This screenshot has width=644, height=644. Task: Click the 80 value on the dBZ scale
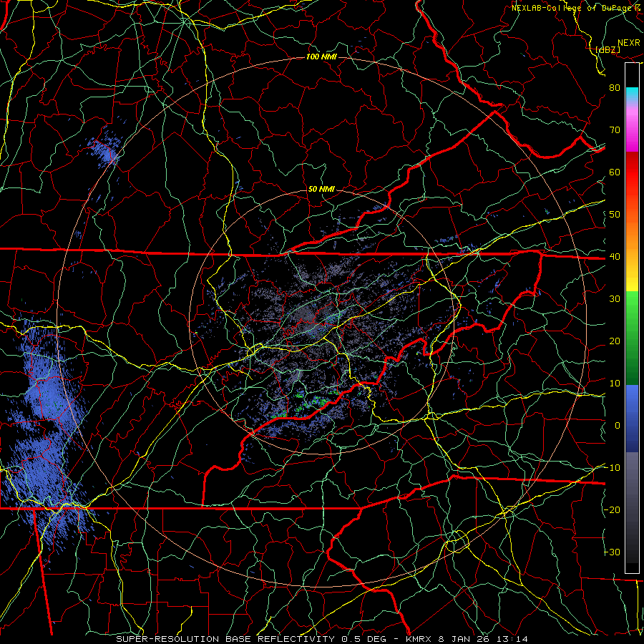point(615,88)
